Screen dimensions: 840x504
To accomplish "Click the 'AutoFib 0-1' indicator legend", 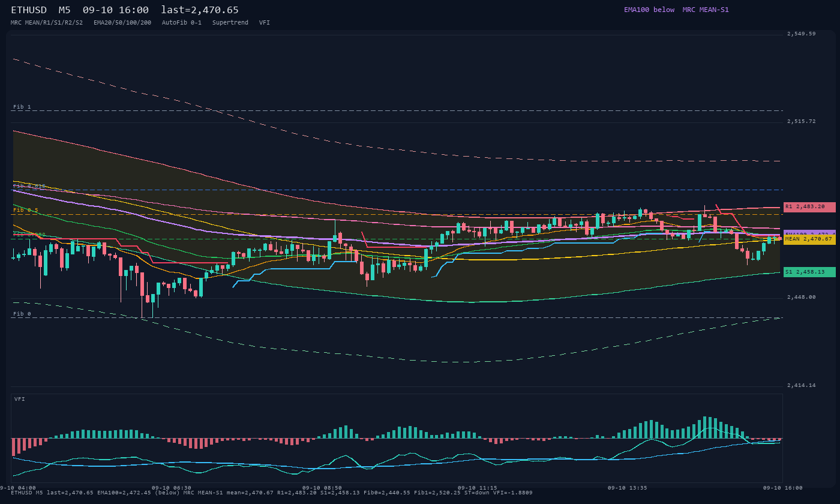I will (182, 23).
